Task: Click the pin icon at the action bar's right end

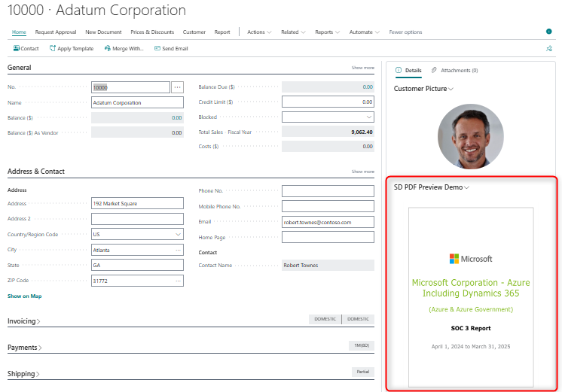Action: (548, 48)
